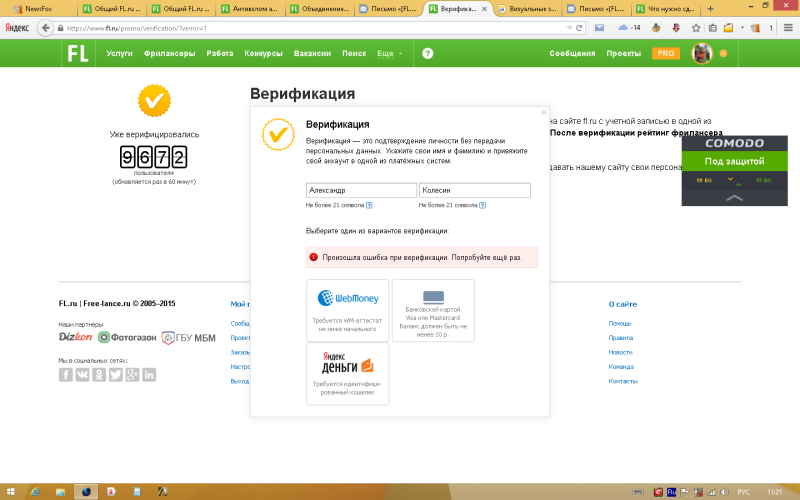Viewport: 800px width, 500px height.
Task: Click the LinkedIn social icon in footer
Action: pos(149,374)
